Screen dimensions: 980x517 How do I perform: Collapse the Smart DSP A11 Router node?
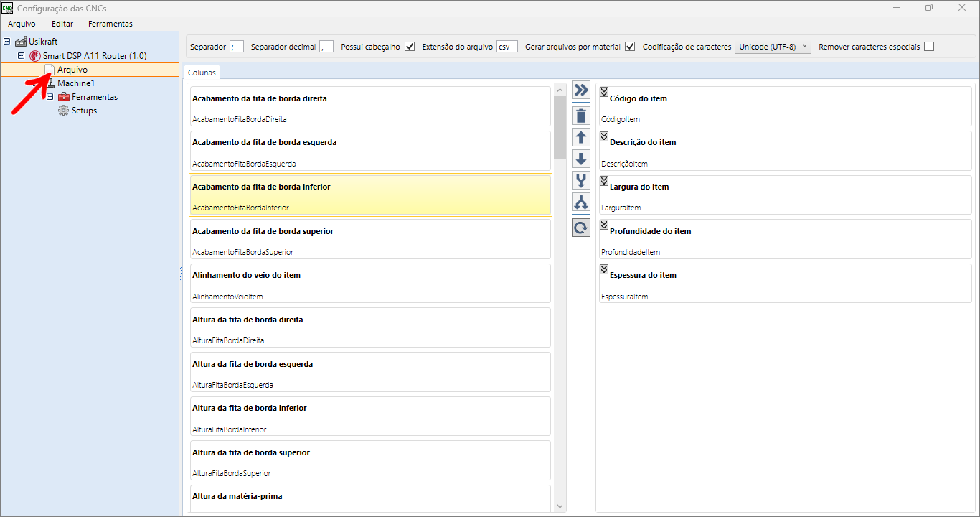pyautogui.click(x=22, y=56)
